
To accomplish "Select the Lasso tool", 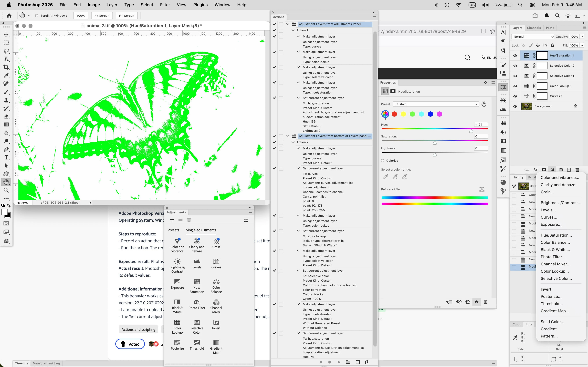I will point(6,51).
